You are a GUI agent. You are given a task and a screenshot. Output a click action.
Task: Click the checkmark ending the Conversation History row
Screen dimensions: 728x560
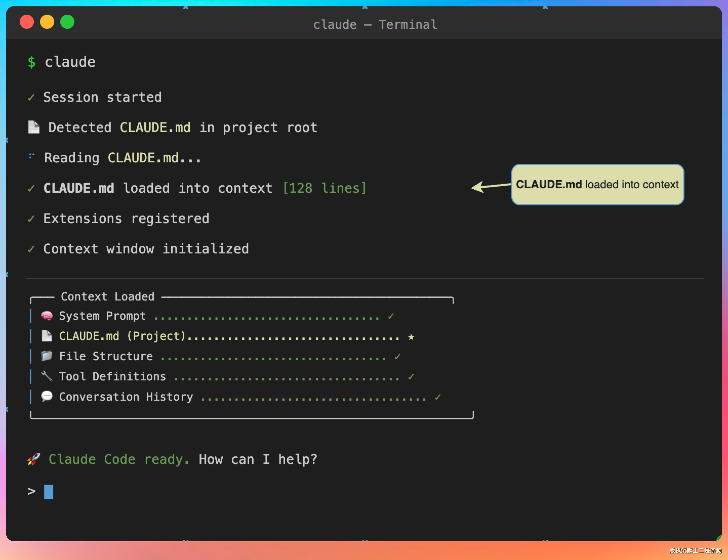pos(438,397)
